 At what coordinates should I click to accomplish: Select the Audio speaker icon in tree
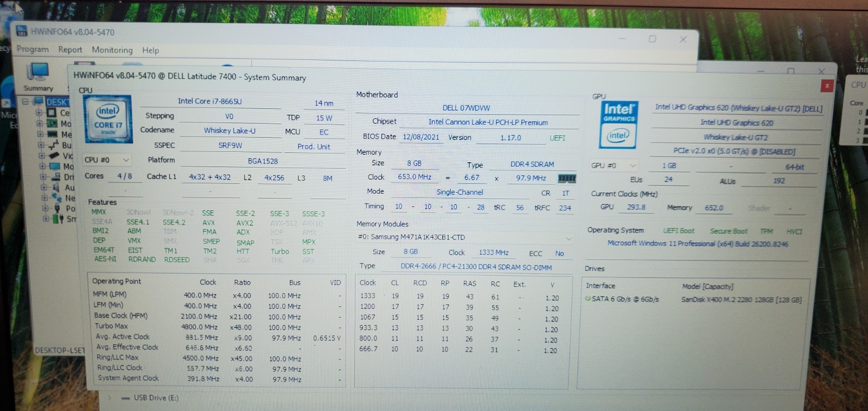point(56,187)
